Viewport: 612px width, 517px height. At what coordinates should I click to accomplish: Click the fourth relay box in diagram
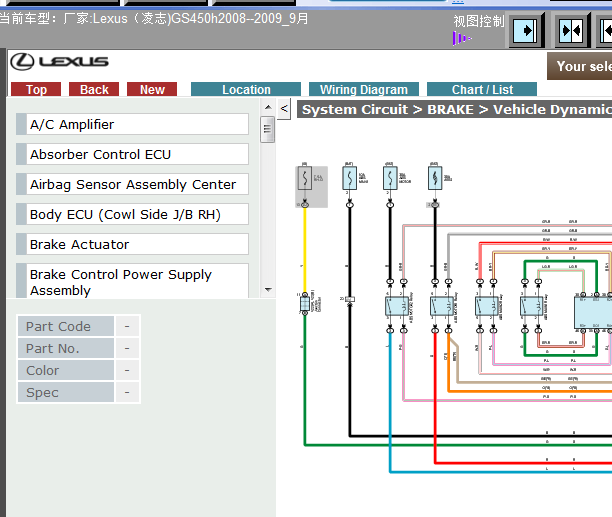click(x=532, y=306)
